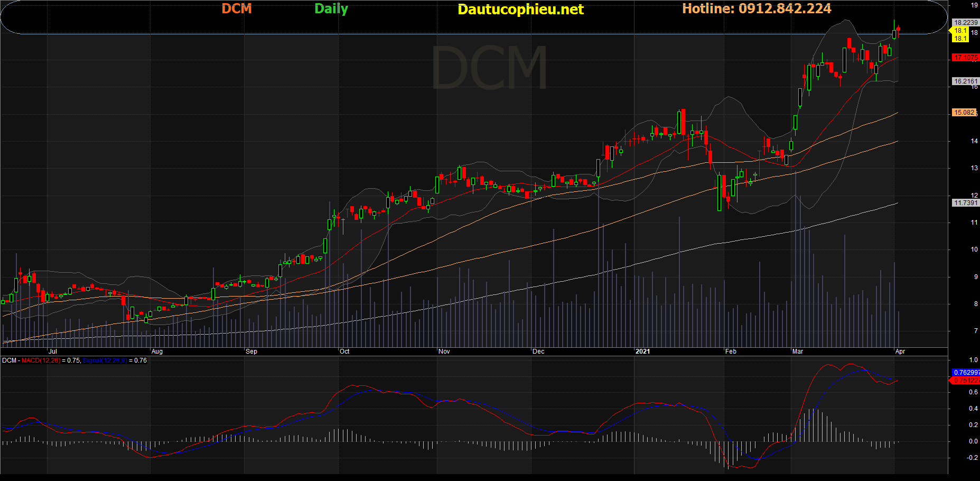Select the 18.2239 upper band price label
The height and width of the screenshot is (481, 980).
coord(966,22)
